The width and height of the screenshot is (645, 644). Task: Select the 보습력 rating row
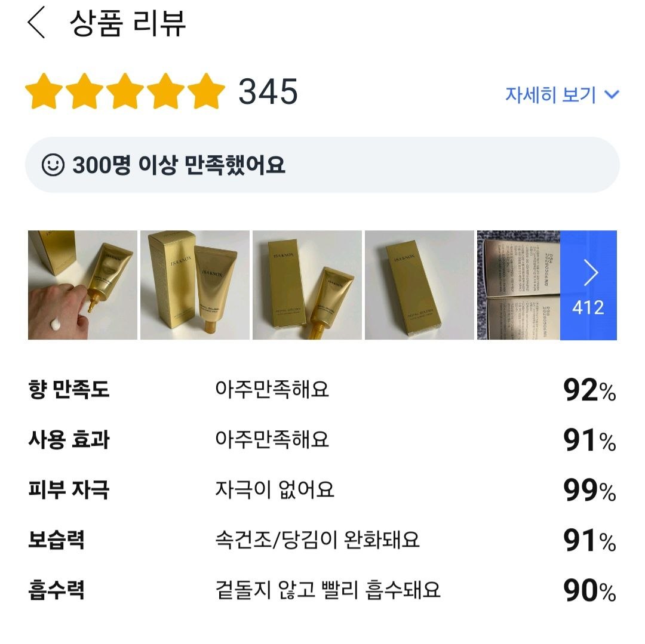[x=322, y=540]
